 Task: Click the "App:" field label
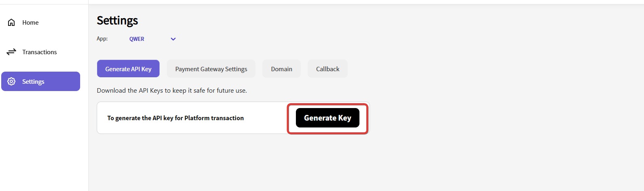point(102,39)
